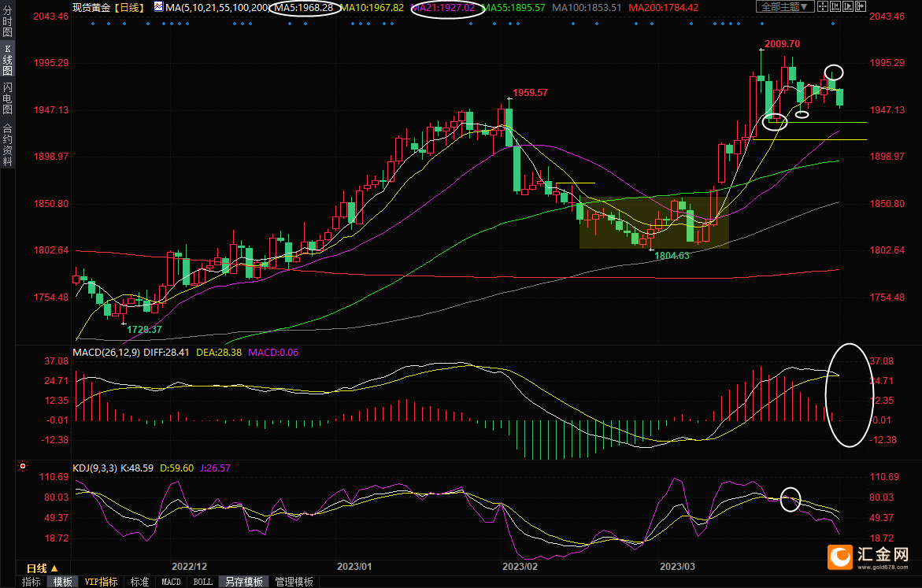
Task: Click the MA200:1784.42 value
Action: coord(663,8)
